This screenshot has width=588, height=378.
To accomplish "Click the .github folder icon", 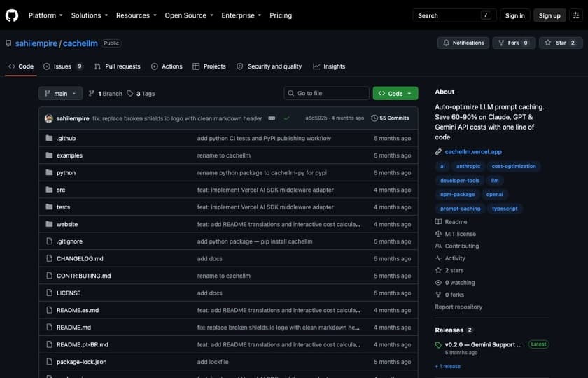I will (x=49, y=138).
